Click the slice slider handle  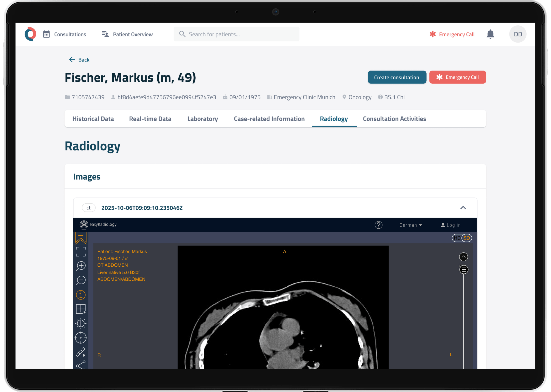pos(464,270)
